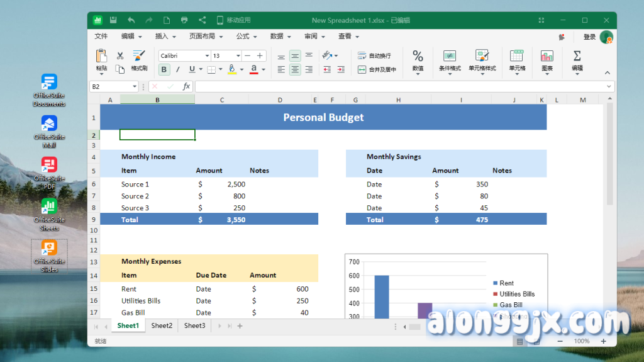Expand the font size 13 dropdown
This screenshot has height=362, width=644.
(238, 56)
